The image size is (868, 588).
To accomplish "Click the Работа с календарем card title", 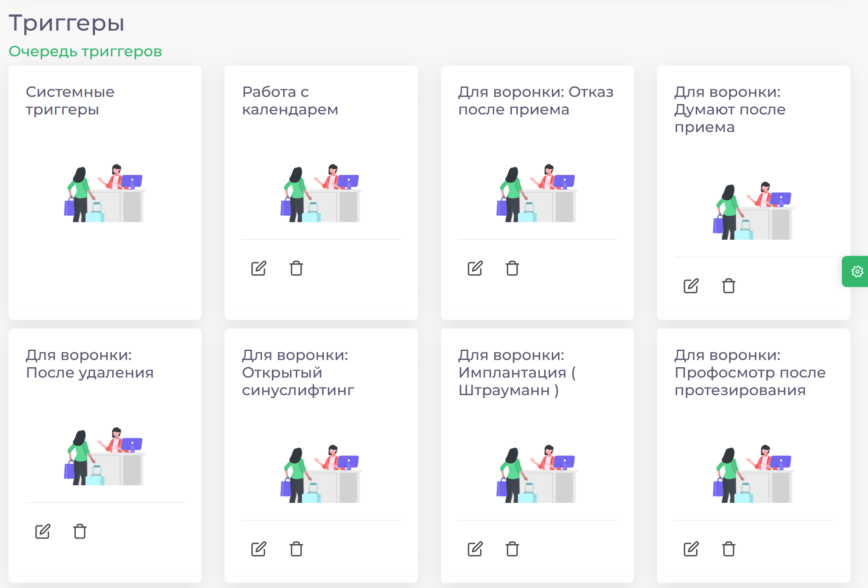I will click(290, 100).
